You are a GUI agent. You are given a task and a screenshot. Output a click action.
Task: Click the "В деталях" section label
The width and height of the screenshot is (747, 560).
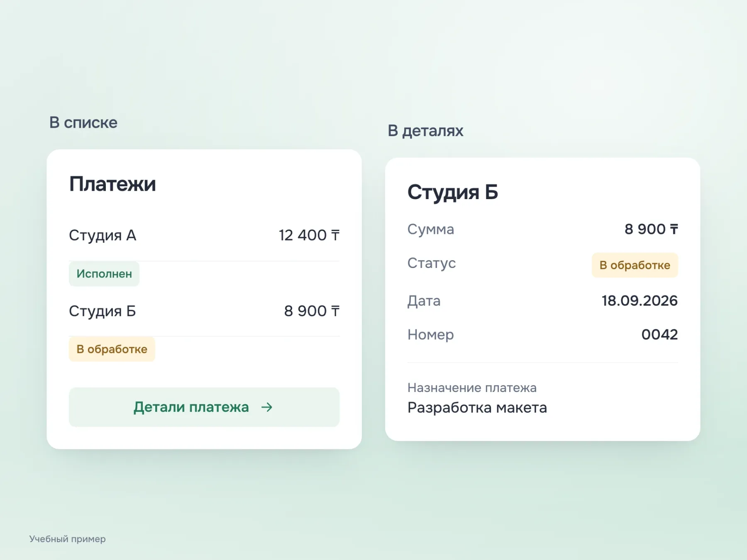tap(425, 131)
